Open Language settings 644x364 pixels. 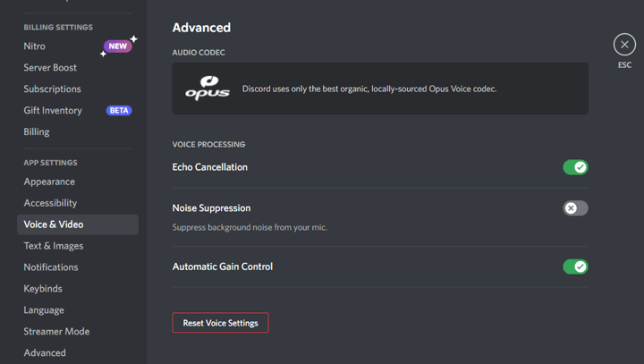point(44,310)
